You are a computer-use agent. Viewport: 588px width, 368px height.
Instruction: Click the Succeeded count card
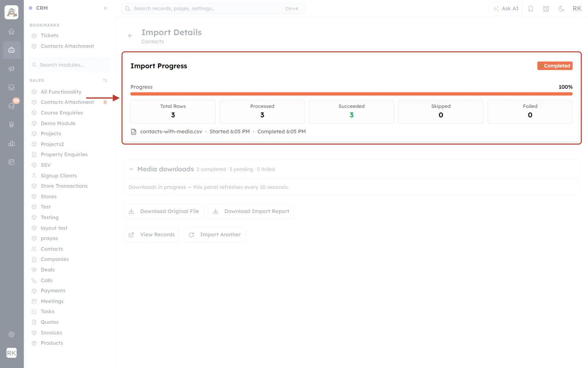(x=352, y=111)
